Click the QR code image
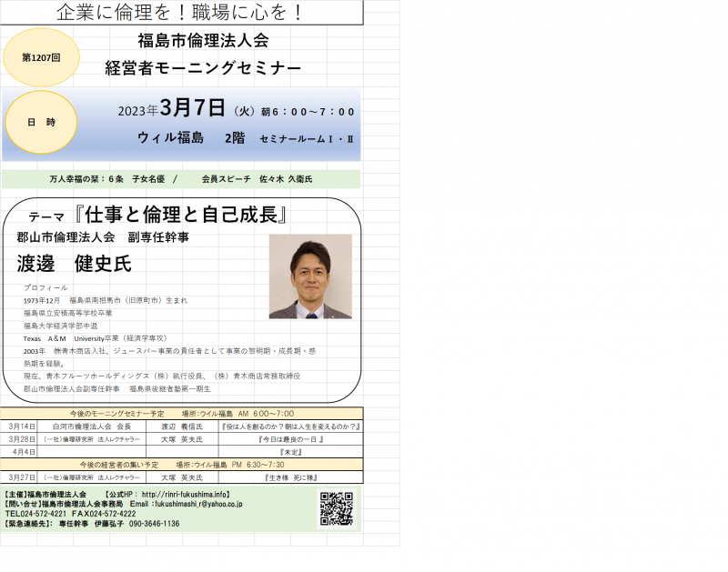728x572 pixels. (x=336, y=509)
